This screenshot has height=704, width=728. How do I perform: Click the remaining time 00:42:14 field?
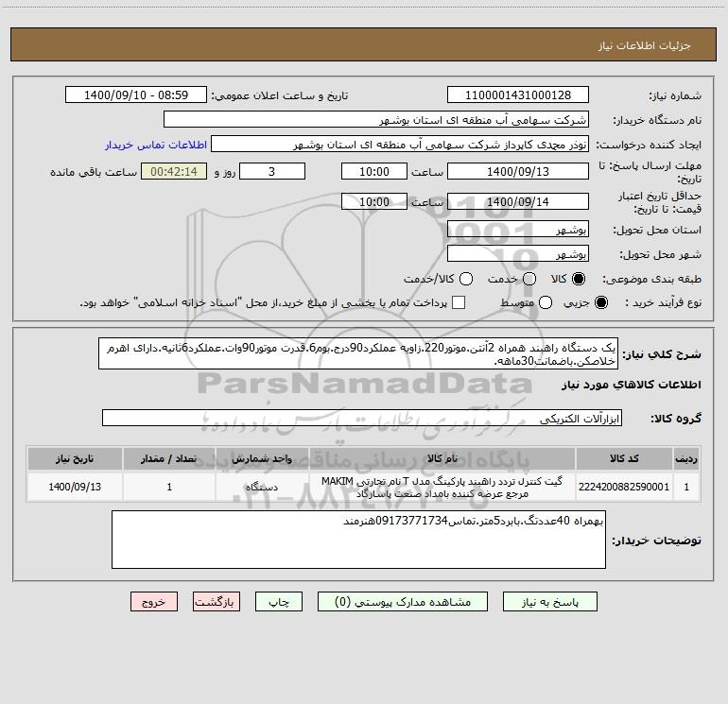pos(174,171)
